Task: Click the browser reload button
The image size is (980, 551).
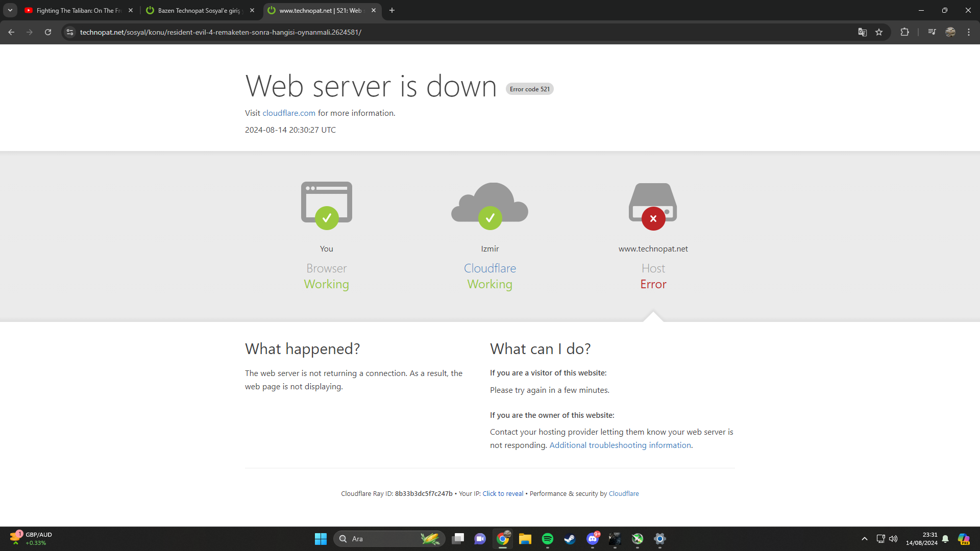Action: click(48, 32)
